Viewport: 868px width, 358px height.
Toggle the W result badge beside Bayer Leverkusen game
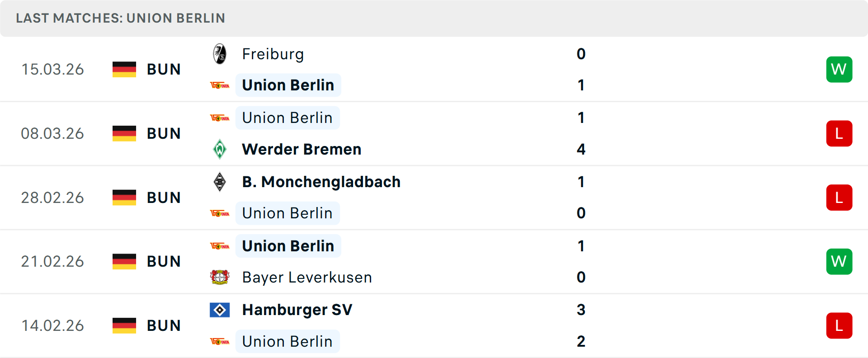point(839,261)
